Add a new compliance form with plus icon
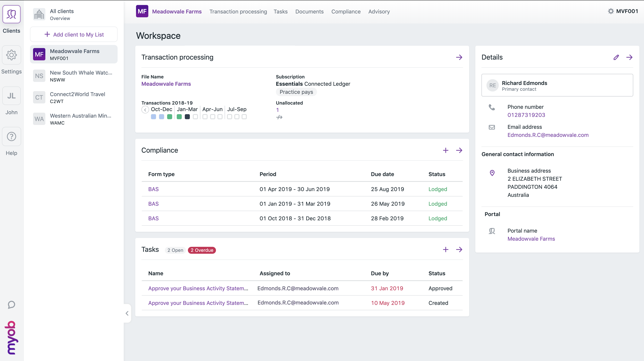 (x=446, y=150)
